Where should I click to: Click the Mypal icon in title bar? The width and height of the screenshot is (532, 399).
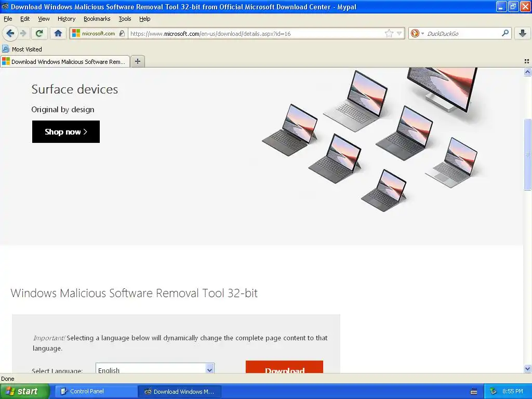(x=5, y=6)
